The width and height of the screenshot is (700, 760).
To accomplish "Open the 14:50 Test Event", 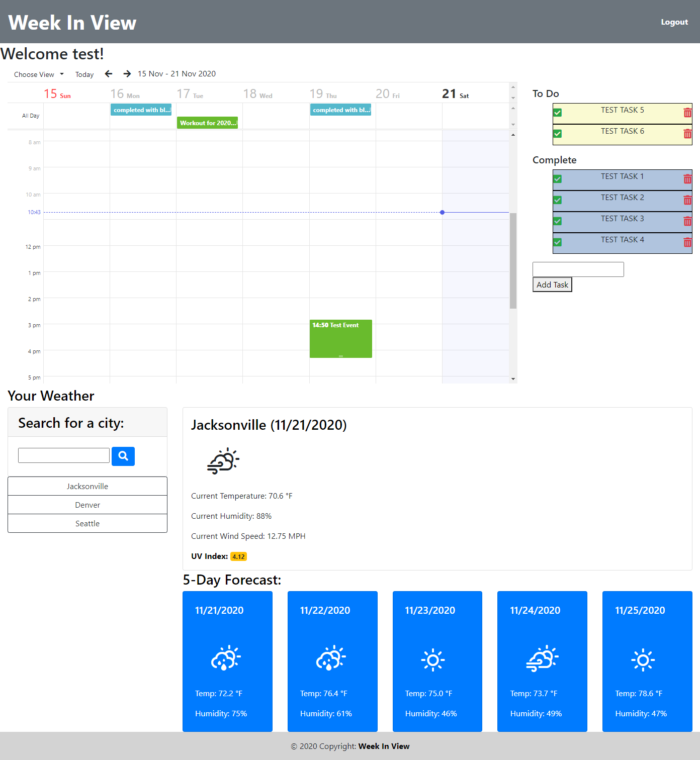I will click(341, 339).
